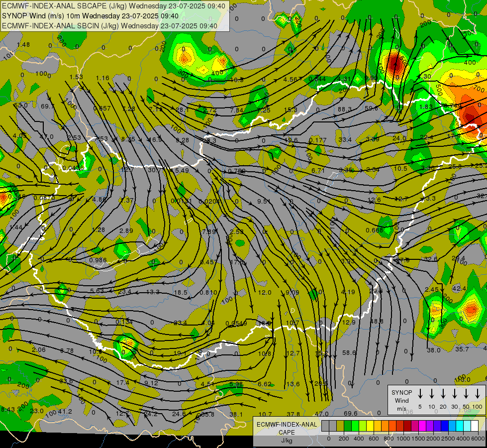Select the dark green CAPE legend swatch
Screen dimensions: 487x448
[348, 426]
